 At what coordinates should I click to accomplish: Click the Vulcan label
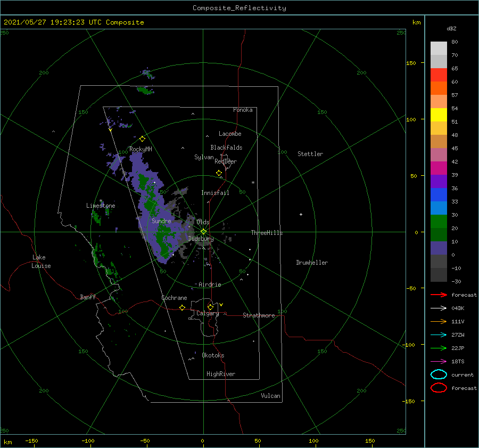point(270,396)
